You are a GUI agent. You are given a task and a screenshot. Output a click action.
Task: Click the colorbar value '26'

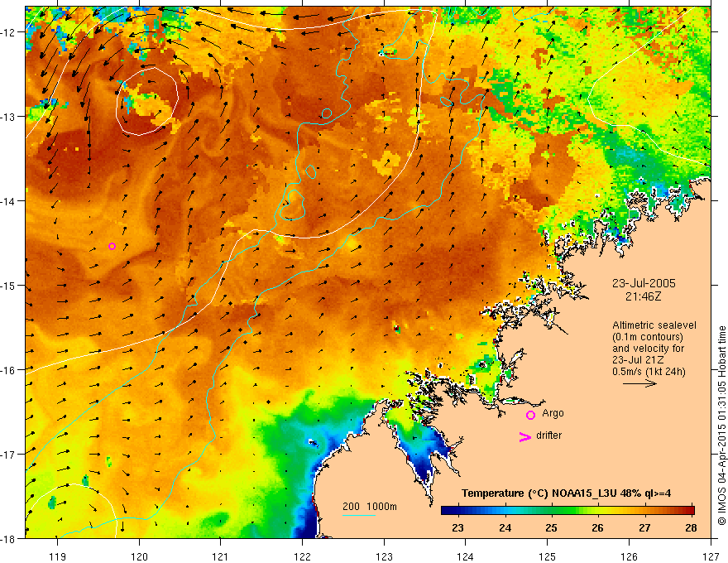click(x=597, y=527)
